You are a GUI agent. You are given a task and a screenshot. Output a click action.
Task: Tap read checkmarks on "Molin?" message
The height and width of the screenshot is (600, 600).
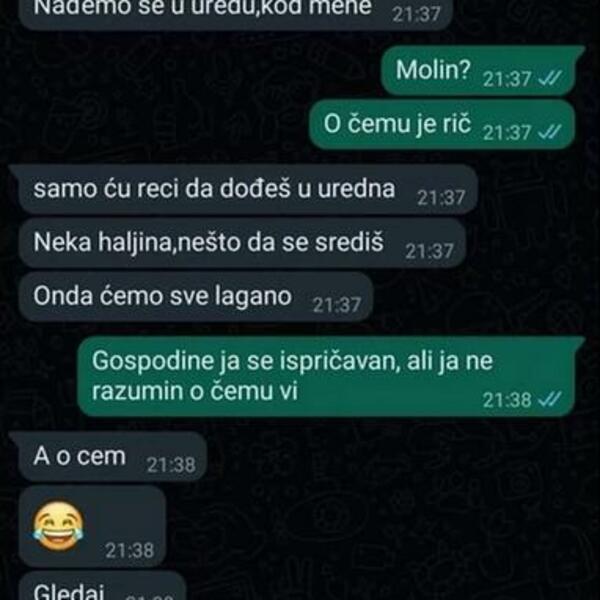click(x=550, y=78)
